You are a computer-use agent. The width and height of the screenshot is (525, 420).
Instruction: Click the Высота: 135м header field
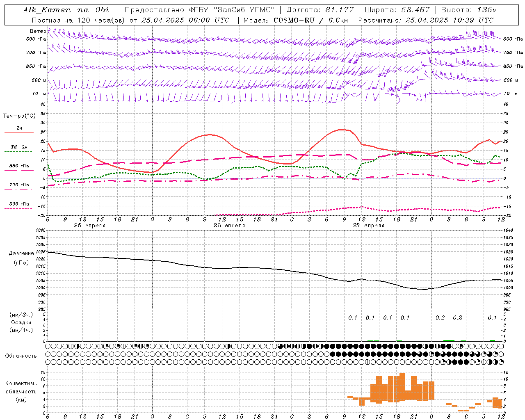[469, 10]
